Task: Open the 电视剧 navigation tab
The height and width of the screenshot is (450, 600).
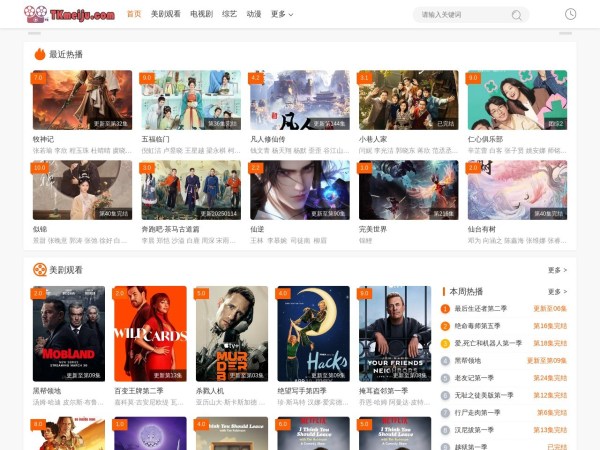Action: pyautogui.click(x=201, y=14)
